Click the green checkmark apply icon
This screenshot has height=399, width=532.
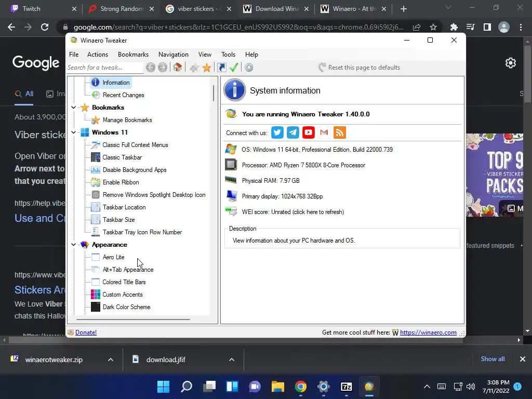pyautogui.click(x=234, y=67)
